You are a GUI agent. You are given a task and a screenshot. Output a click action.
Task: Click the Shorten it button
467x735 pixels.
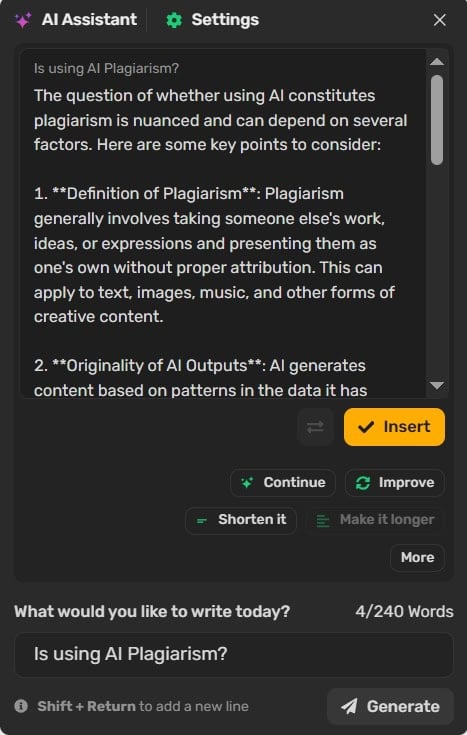(x=241, y=520)
